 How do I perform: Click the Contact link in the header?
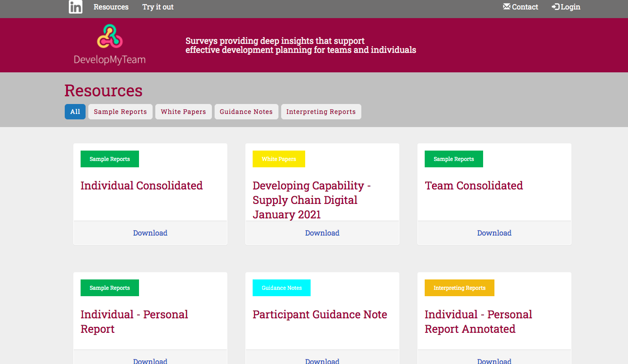click(524, 6)
